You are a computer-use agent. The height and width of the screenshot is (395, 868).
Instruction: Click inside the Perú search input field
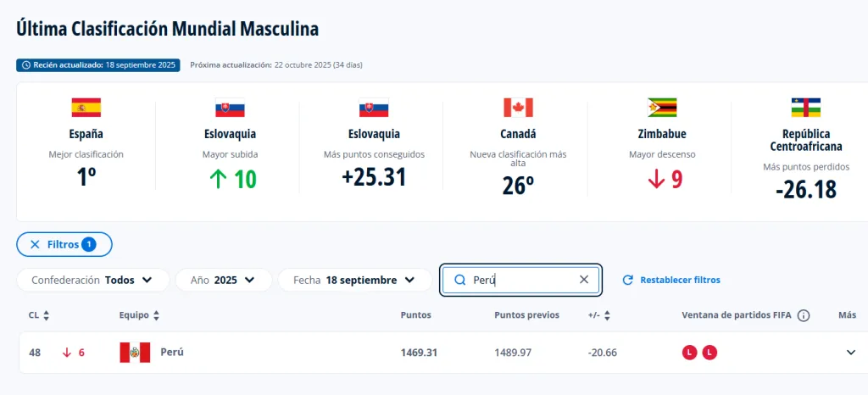521,280
